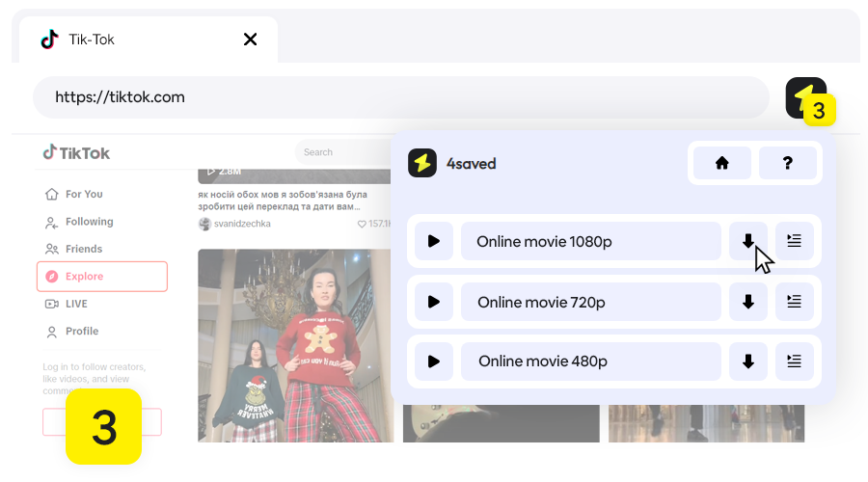Open the 4saved home button
This screenshot has width=868, height=482.
click(721, 163)
